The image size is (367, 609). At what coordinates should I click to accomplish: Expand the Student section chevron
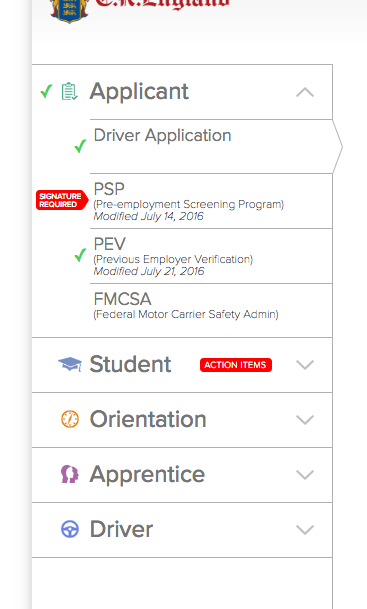click(x=305, y=365)
